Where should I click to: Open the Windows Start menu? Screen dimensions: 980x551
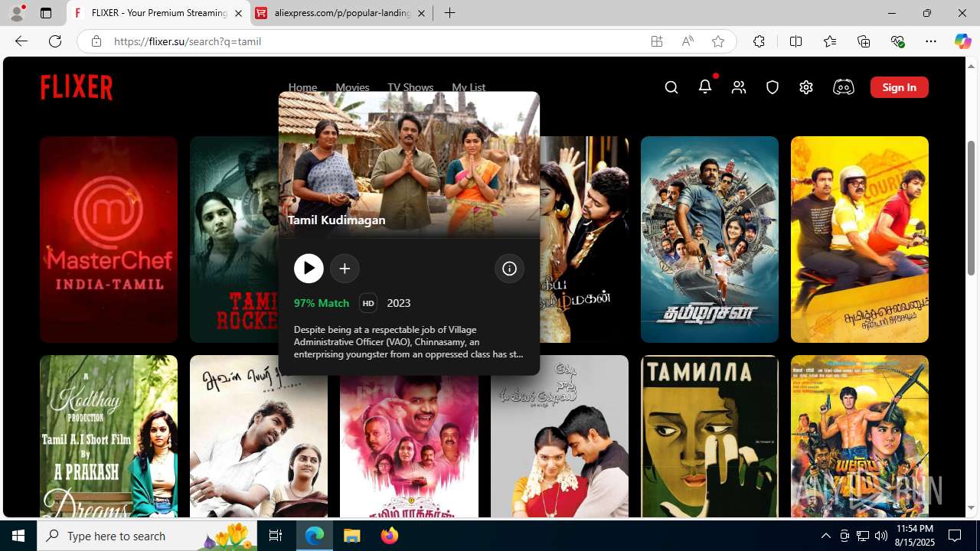[x=18, y=536]
